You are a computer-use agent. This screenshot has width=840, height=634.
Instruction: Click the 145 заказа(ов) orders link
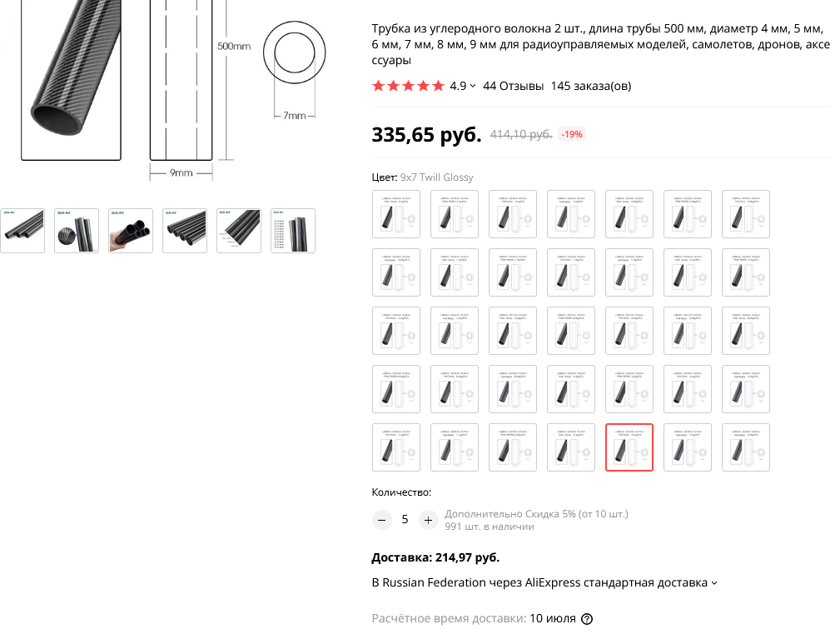[591, 86]
